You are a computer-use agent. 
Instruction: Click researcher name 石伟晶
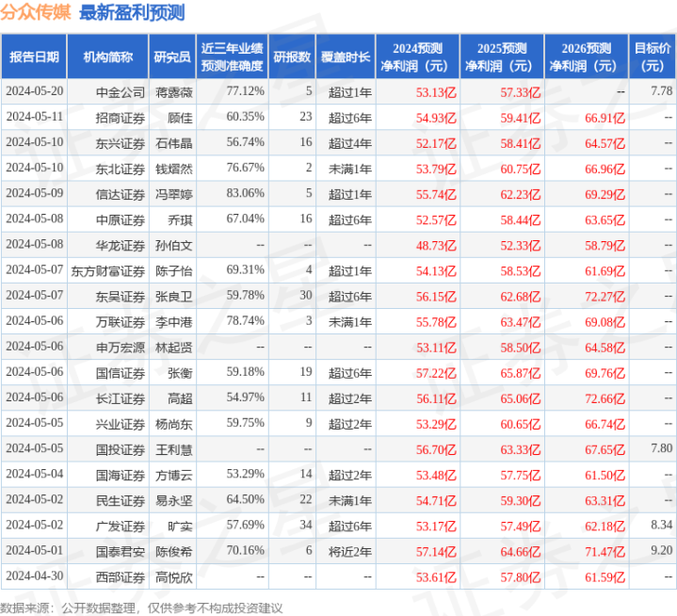[x=173, y=143]
